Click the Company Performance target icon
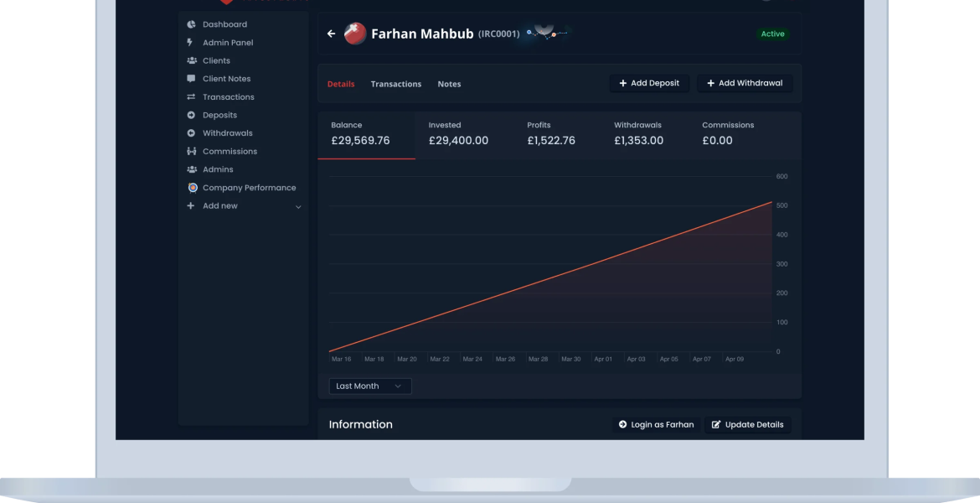This screenshot has width=980, height=503. (192, 188)
